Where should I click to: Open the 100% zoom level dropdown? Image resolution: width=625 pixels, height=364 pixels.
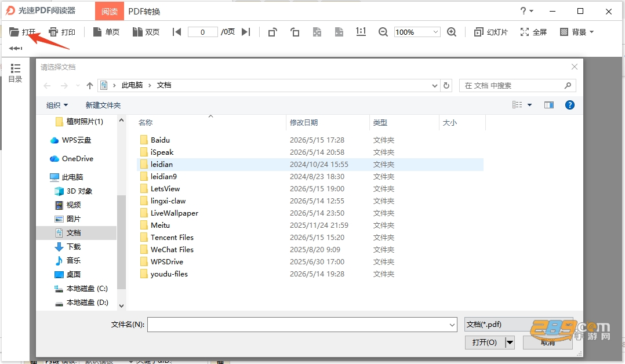pos(435,32)
